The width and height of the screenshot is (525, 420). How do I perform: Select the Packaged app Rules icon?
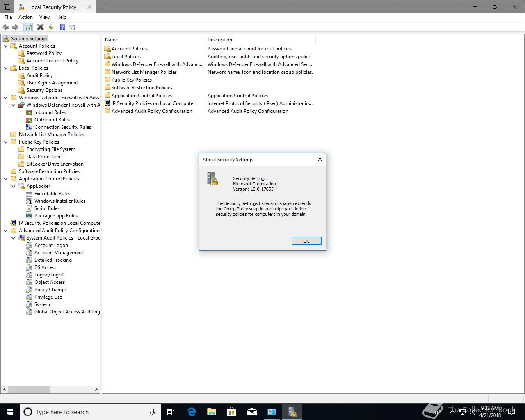tap(29, 216)
